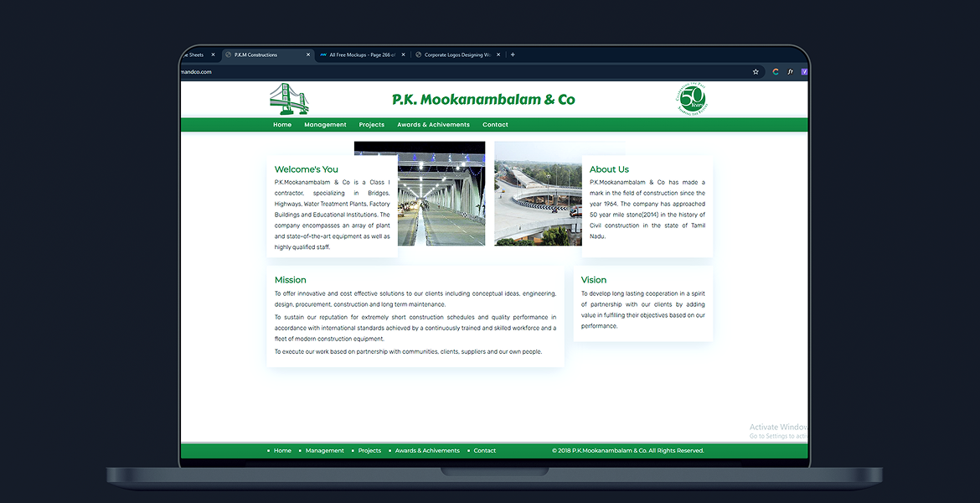Open Management in the top navigation
980x503 pixels.
click(x=325, y=125)
